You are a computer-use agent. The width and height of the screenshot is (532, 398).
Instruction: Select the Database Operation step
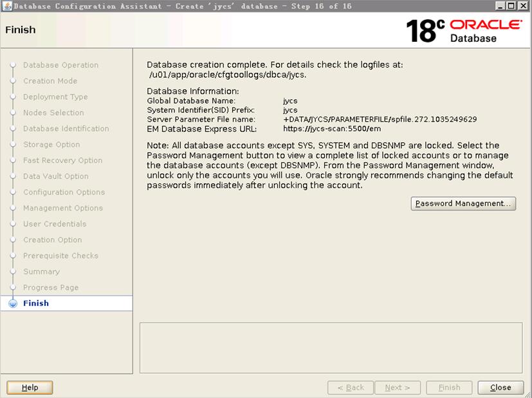point(60,65)
